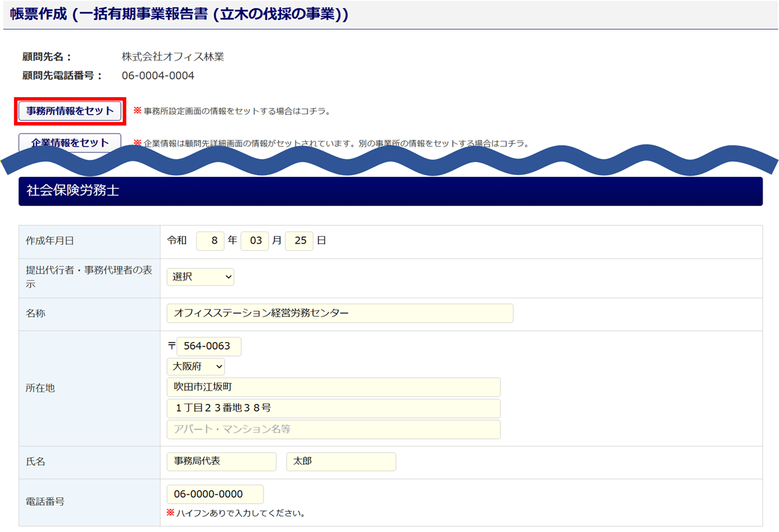The image size is (779, 532).
Task: Click the 1丁目23番地38号 address field
Action: tap(333, 408)
